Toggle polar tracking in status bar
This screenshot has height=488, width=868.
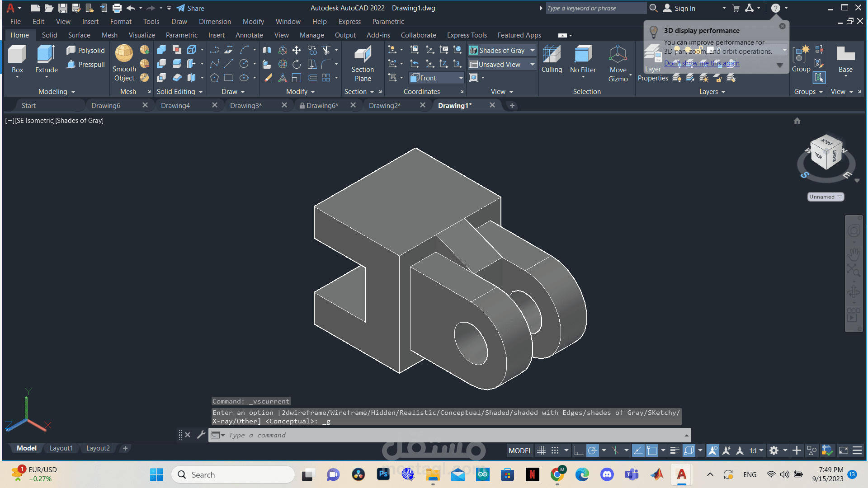click(592, 450)
